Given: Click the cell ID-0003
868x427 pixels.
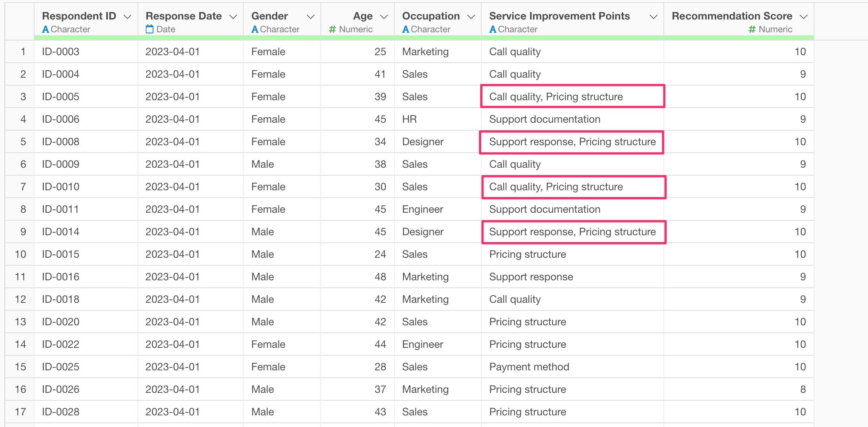Looking at the screenshot, I should click(x=61, y=51).
